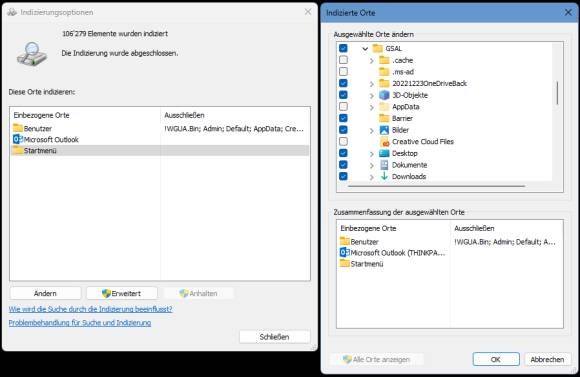The width and height of the screenshot is (580, 377).
Task: Select the 3D-Objekte cube icon
Action: click(384, 95)
